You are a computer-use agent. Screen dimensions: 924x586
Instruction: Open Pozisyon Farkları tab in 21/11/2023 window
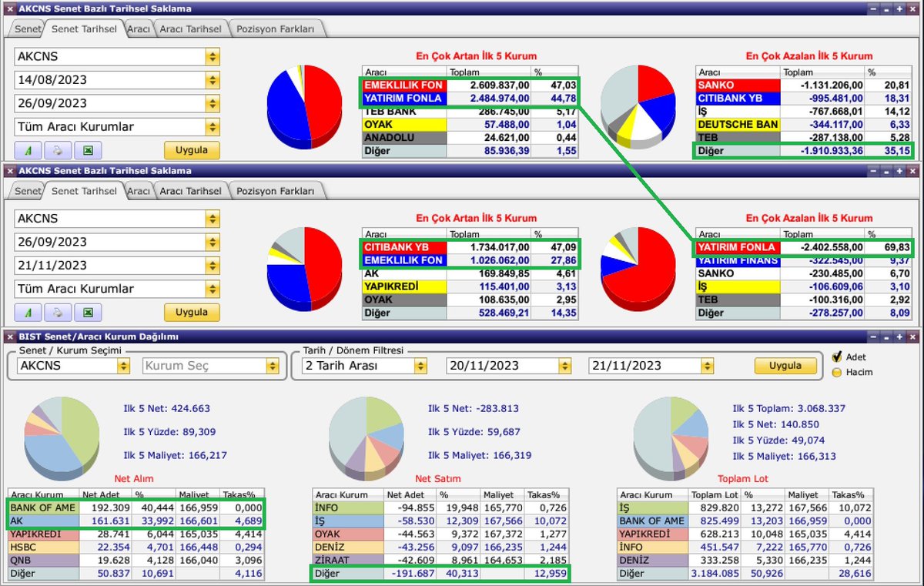pyautogui.click(x=276, y=191)
